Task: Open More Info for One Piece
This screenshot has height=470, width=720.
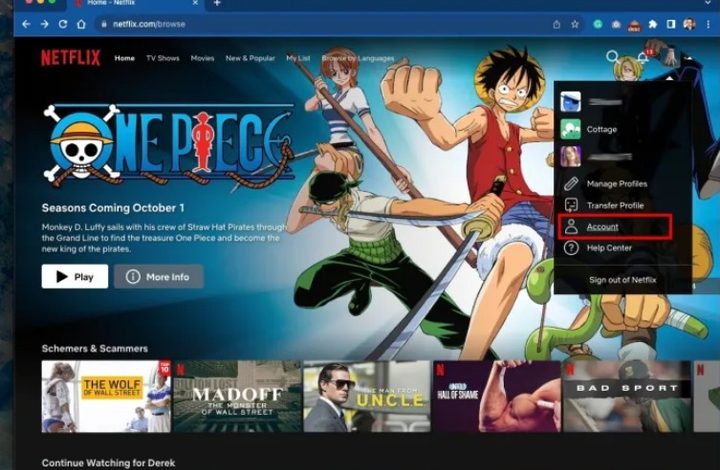Action: pyautogui.click(x=158, y=276)
